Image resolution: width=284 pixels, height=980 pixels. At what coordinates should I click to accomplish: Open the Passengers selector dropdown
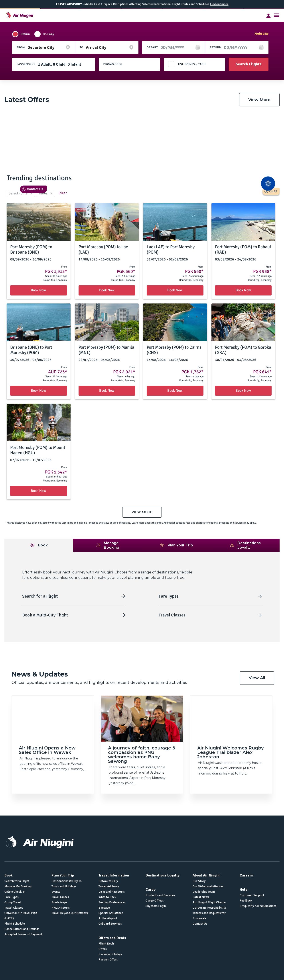(x=54, y=64)
